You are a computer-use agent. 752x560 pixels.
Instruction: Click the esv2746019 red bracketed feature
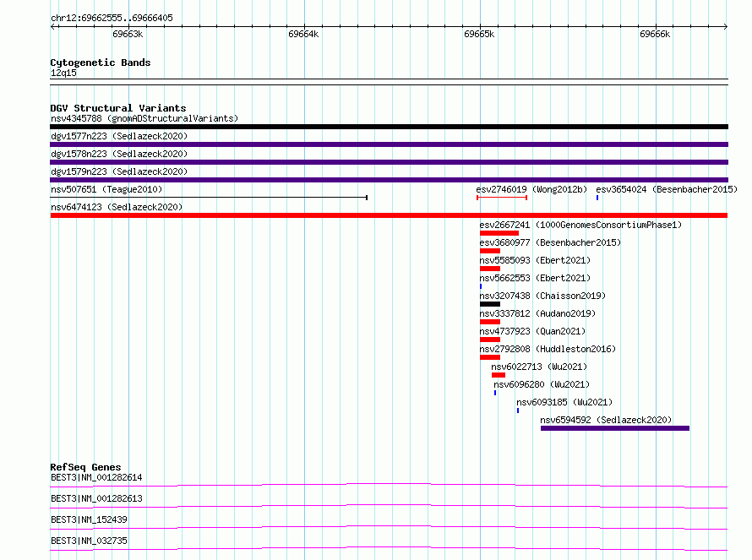click(x=502, y=198)
